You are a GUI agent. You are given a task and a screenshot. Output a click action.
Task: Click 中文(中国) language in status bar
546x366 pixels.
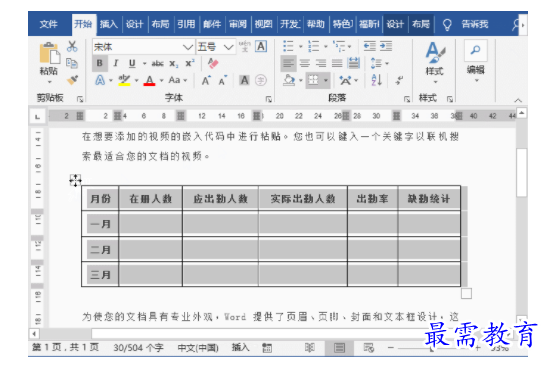pos(198,348)
